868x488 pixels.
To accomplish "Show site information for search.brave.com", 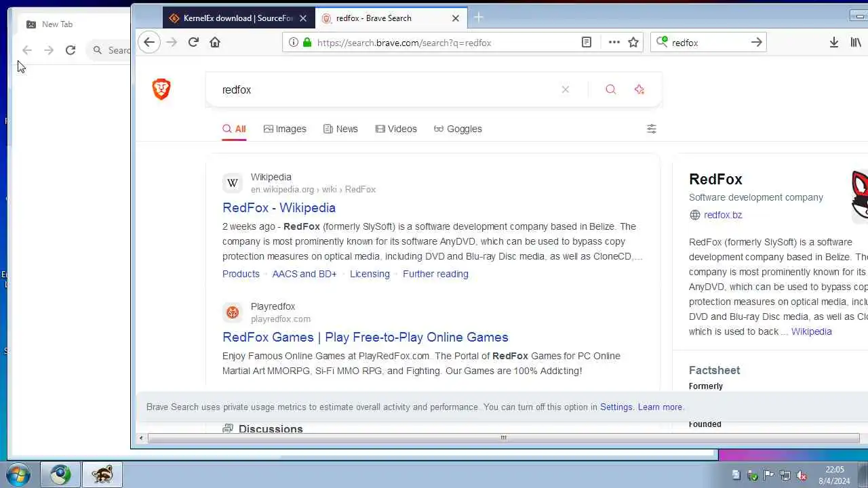I will 293,42.
